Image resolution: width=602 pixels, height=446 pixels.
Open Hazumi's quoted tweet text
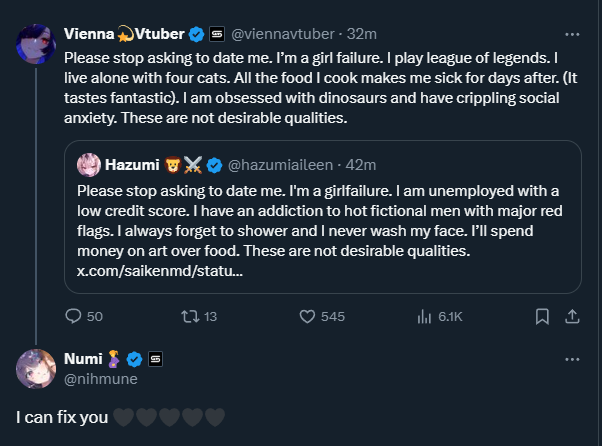pyautogui.click(x=320, y=220)
